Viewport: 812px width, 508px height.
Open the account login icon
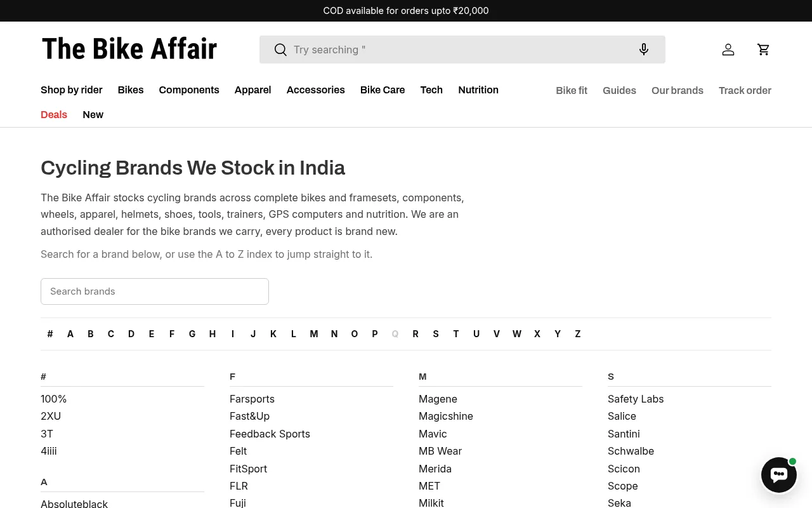(x=728, y=50)
